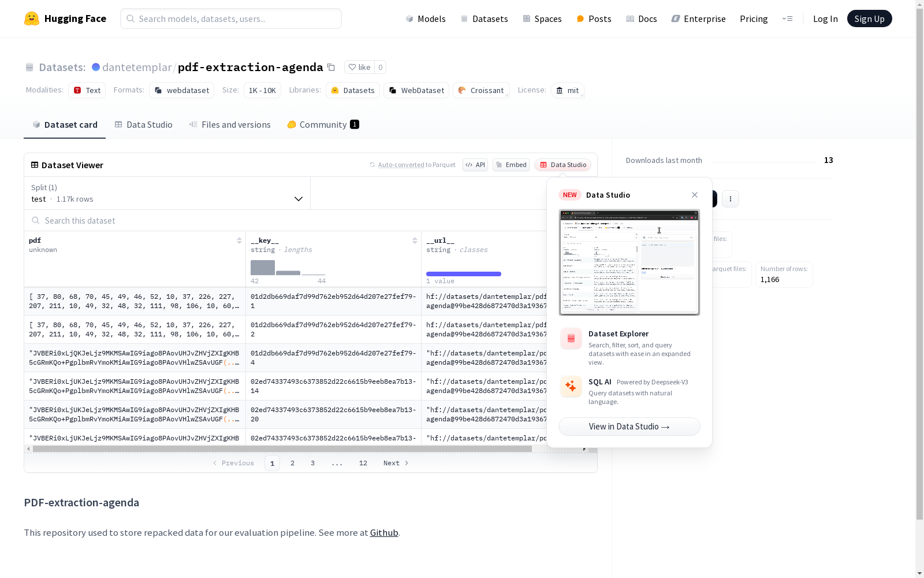The width and height of the screenshot is (924, 578).
Task: Select the SQL AI option
Action: pos(629,391)
